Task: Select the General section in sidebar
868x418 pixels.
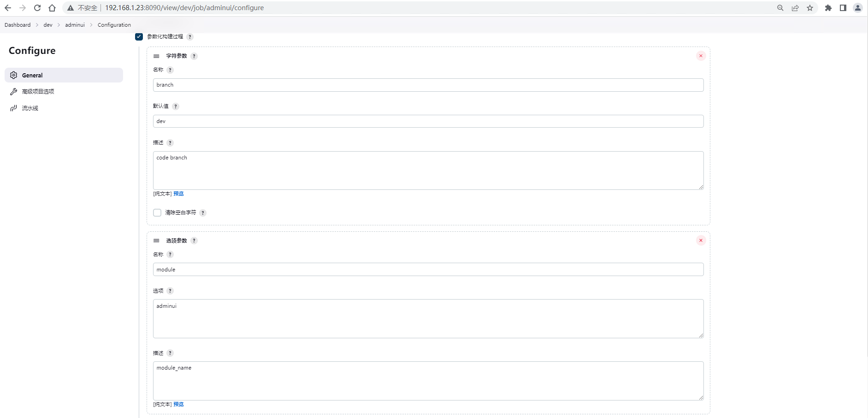Action: click(x=64, y=75)
